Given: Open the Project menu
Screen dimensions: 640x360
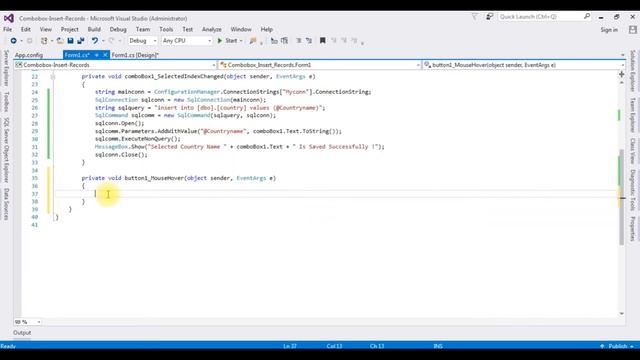Looking at the screenshot, I should click(x=69, y=29).
